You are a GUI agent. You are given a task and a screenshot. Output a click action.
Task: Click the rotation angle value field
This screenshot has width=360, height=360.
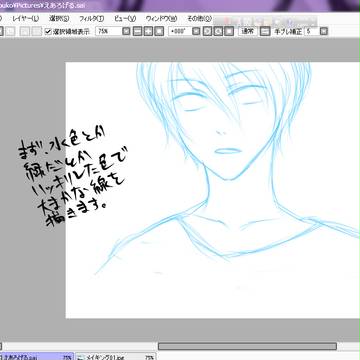[180, 31]
